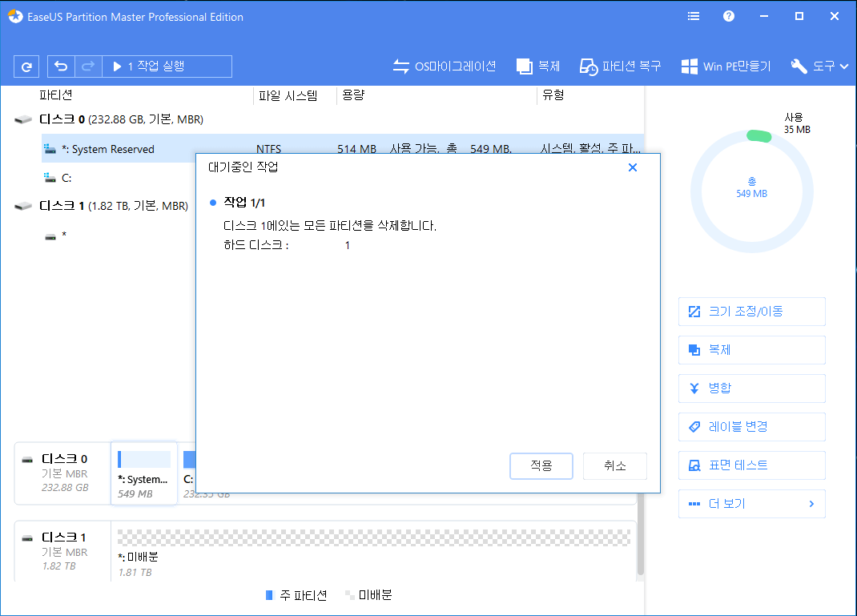Screen dimensions: 857x616
Task: Expand the 더 보기 sidebar option
Action: [751, 503]
